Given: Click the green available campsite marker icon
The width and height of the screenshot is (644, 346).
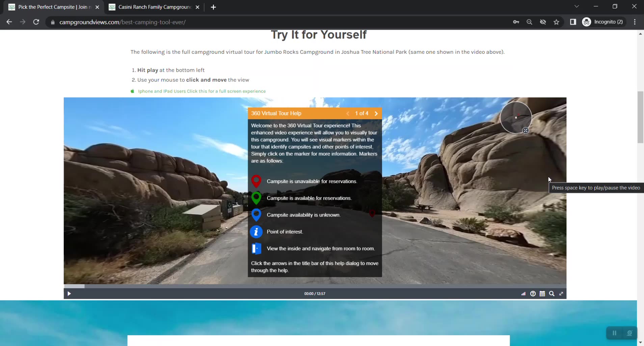Looking at the screenshot, I should coord(256,198).
